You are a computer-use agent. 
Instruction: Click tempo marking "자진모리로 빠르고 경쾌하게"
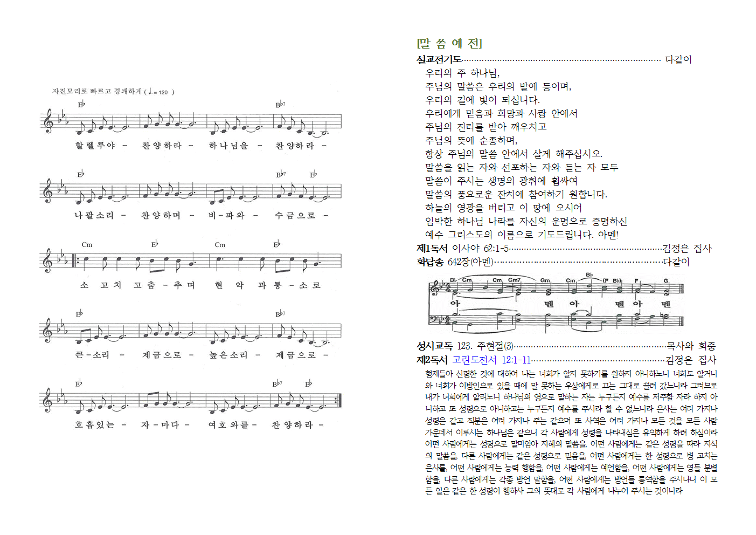click(97, 92)
